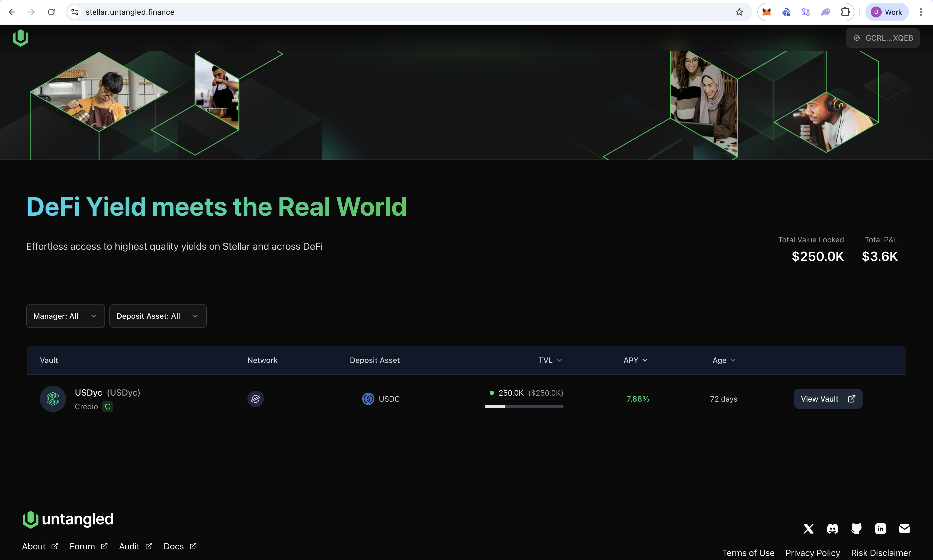Viewport: 933px width, 560px height.
Task: Open the Chrome three-dot menu
Action: tap(921, 12)
